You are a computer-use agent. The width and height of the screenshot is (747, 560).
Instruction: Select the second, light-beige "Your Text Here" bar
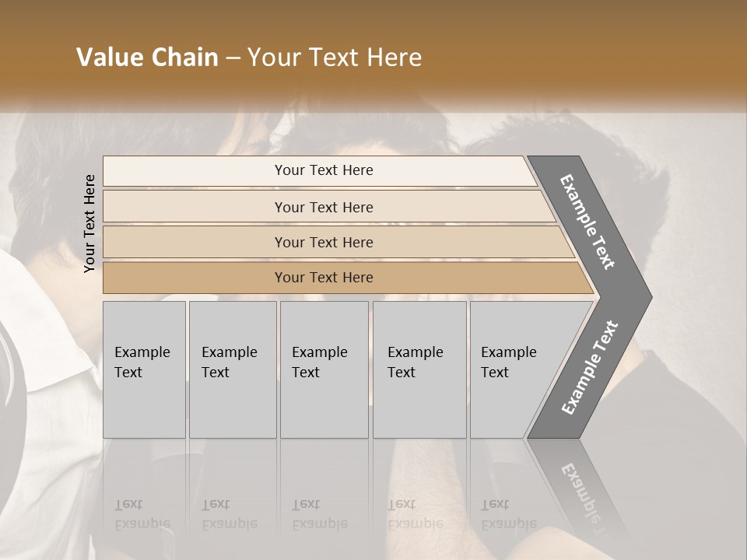coord(328,206)
